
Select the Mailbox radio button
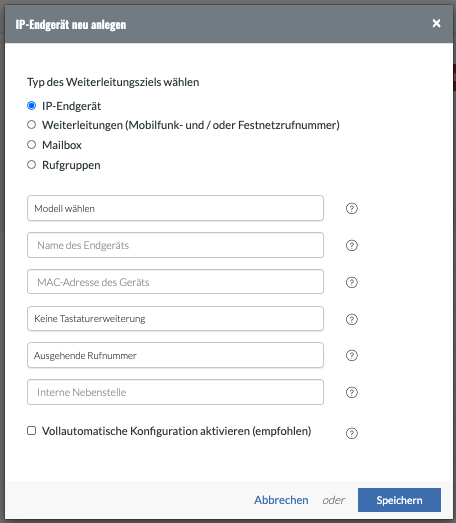coord(31,145)
